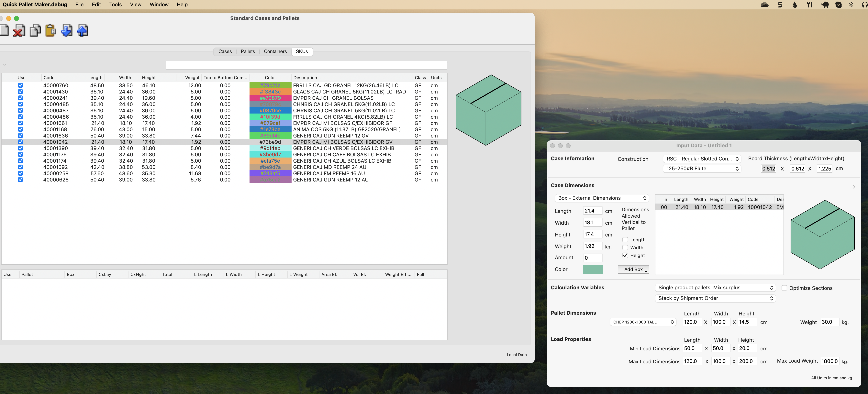Image resolution: width=868 pixels, height=394 pixels.
Task: Open the 125-250#B Flute dropdown
Action: point(702,169)
